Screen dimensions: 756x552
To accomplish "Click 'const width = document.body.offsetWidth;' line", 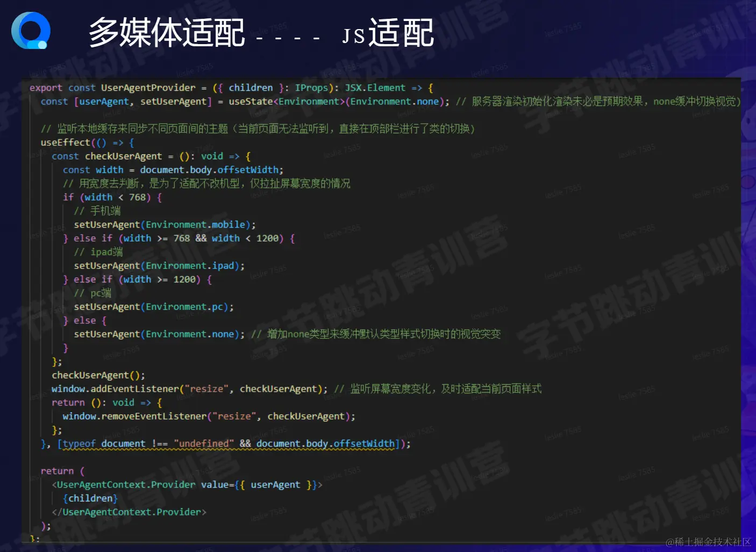I will click(173, 170).
